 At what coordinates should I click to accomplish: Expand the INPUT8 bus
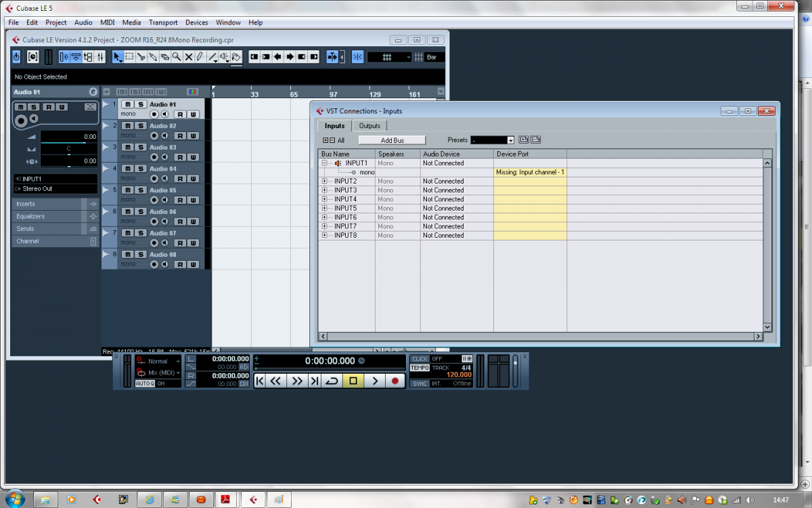(325, 236)
